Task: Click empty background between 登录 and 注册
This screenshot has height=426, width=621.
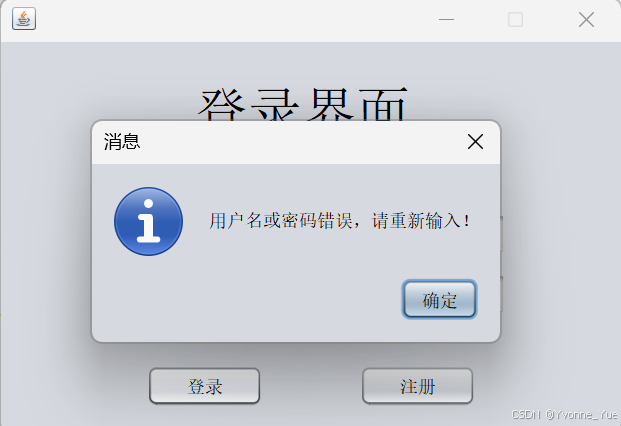Action: (x=311, y=386)
